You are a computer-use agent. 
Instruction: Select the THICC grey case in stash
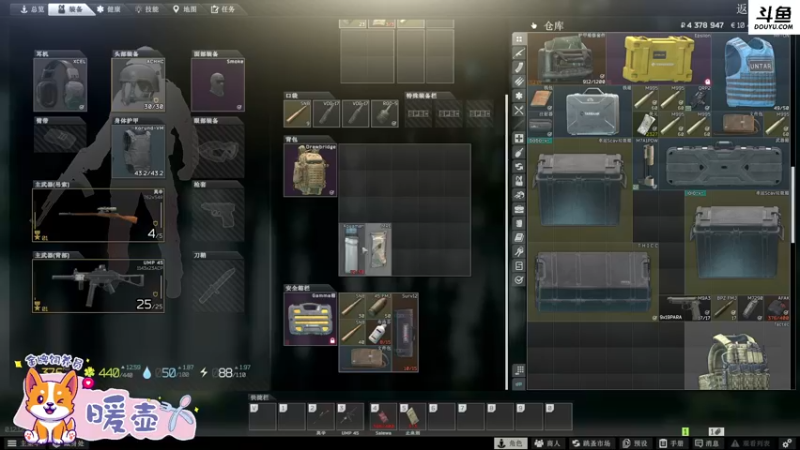pyautogui.click(x=593, y=282)
